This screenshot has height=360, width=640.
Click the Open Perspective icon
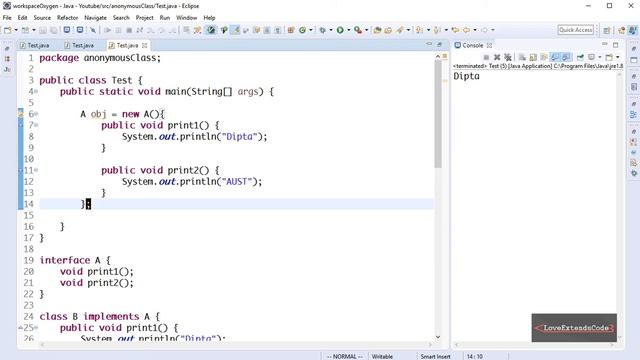tap(607, 30)
